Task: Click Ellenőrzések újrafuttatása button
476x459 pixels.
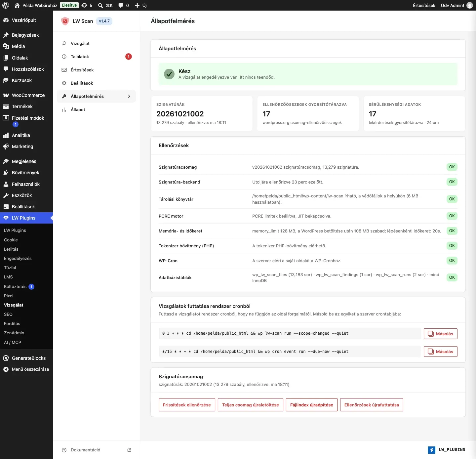Action: (x=372, y=405)
